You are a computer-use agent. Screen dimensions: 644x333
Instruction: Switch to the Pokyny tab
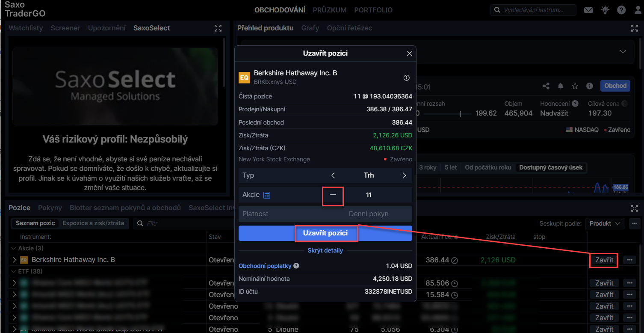(x=50, y=208)
